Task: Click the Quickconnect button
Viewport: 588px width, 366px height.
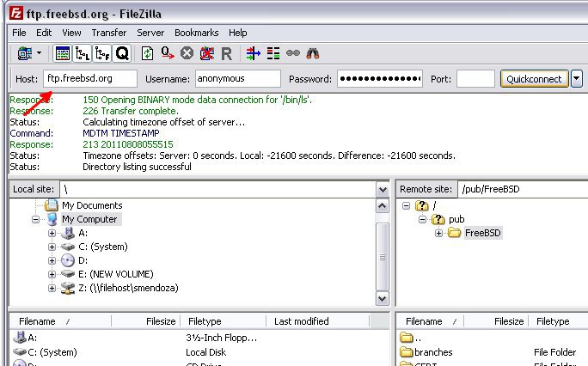Action: click(534, 78)
